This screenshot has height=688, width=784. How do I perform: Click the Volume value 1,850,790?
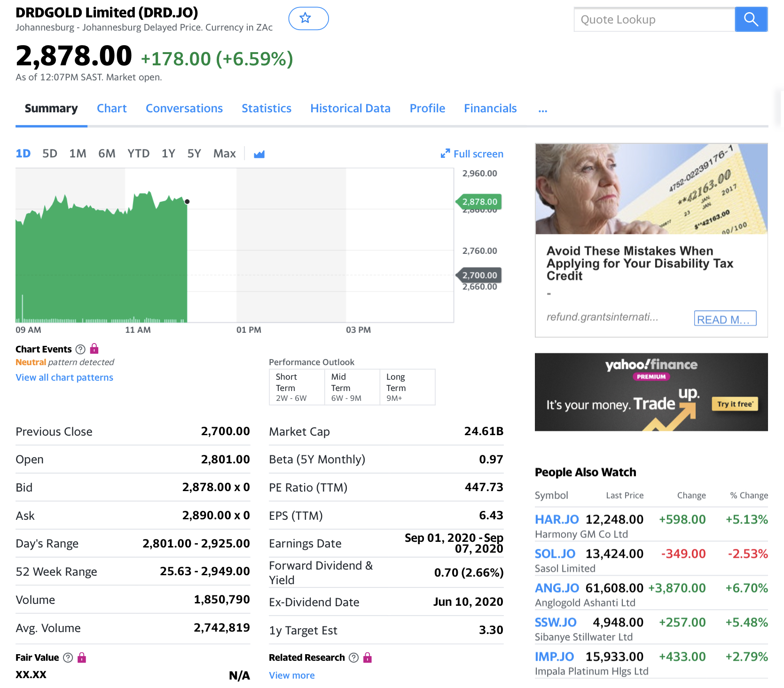click(222, 600)
